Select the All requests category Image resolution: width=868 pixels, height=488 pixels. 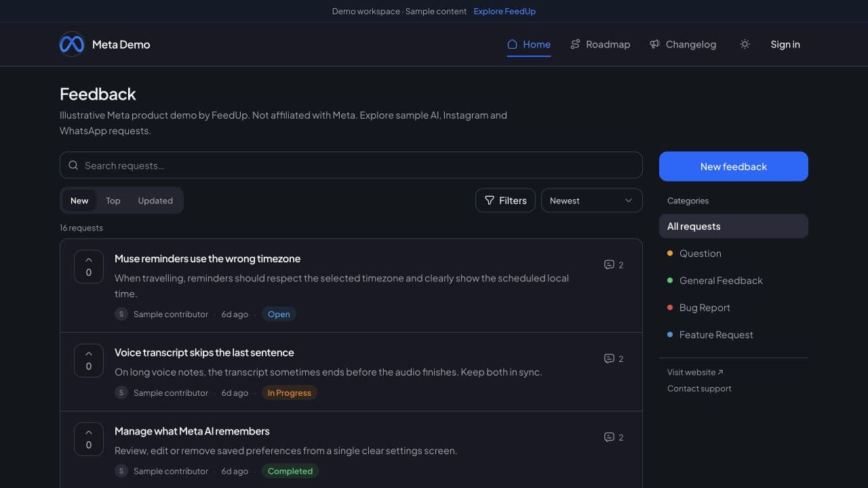point(734,226)
